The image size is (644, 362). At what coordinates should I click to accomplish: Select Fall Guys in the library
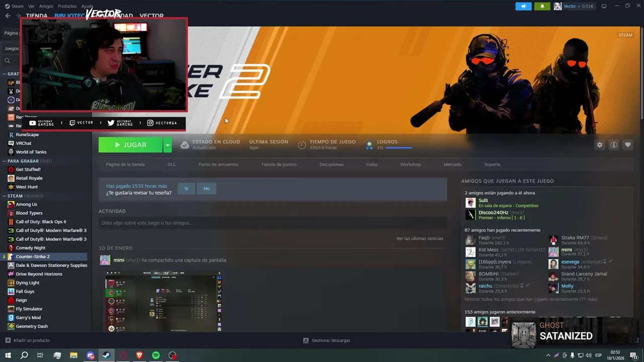tap(25, 292)
